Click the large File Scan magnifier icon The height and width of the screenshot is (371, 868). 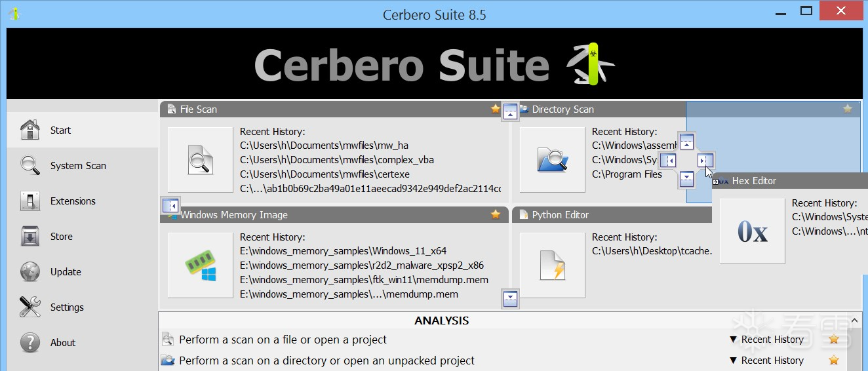point(200,159)
